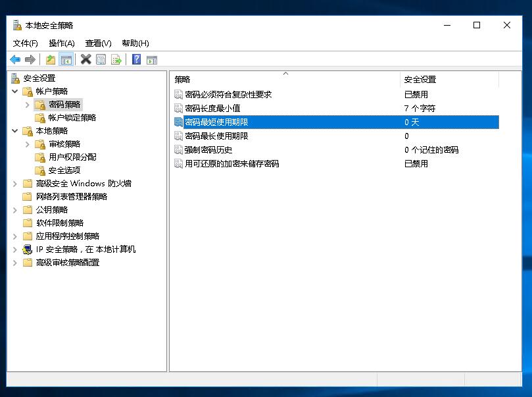Open the 文件(F) menu
Image resolution: width=532 pixels, height=397 pixels.
pos(26,43)
